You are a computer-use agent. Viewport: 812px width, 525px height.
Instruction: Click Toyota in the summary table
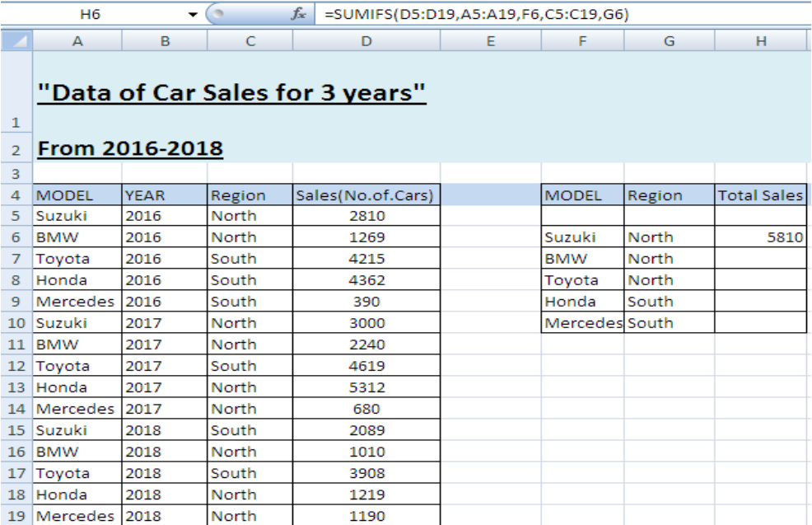coord(582,280)
